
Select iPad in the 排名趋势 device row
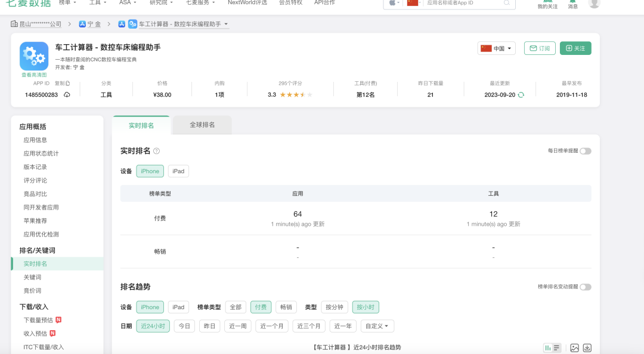(178, 307)
